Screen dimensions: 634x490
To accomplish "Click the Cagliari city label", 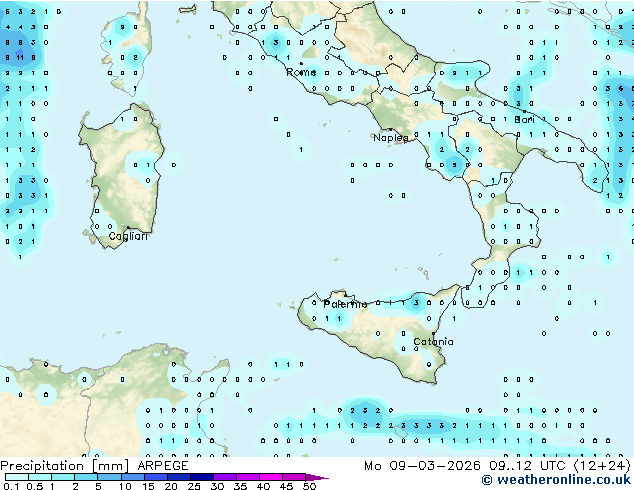I will coord(128,236).
